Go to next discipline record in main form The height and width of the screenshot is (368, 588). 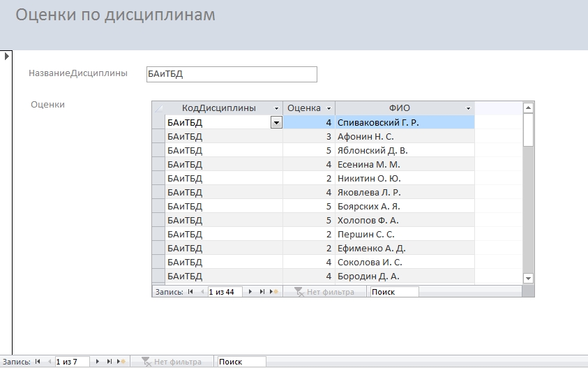(98, 362)
